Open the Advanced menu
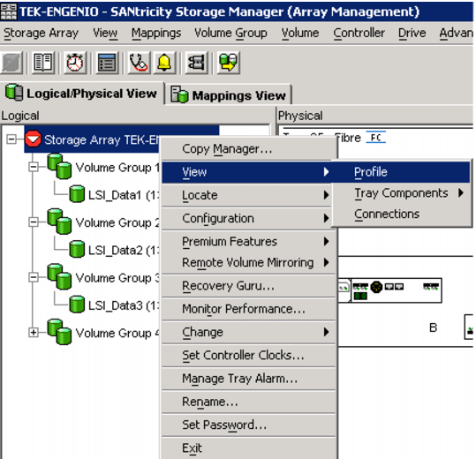The height and width of the screenshot is (459, 476). point(456,33)
